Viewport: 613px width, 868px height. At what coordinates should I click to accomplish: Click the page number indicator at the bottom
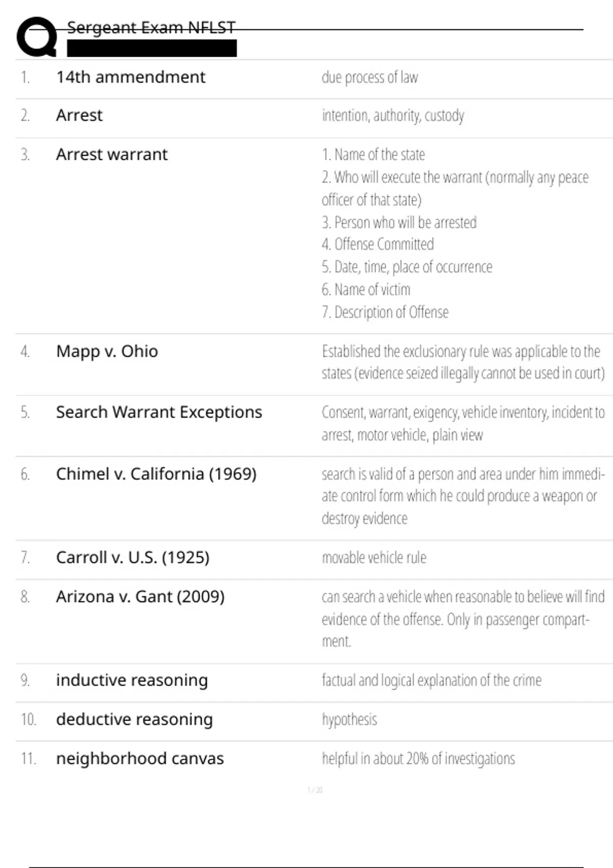pyautogui.click(x=315, y=790)
